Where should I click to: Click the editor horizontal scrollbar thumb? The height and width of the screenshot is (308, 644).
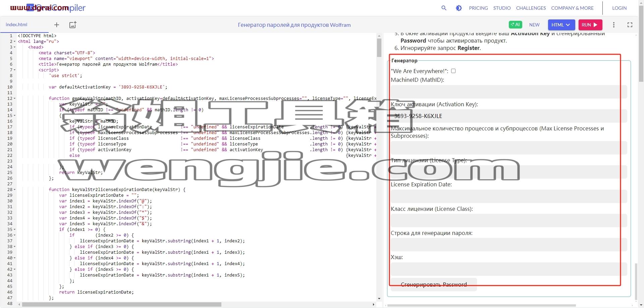pos(122,305)
